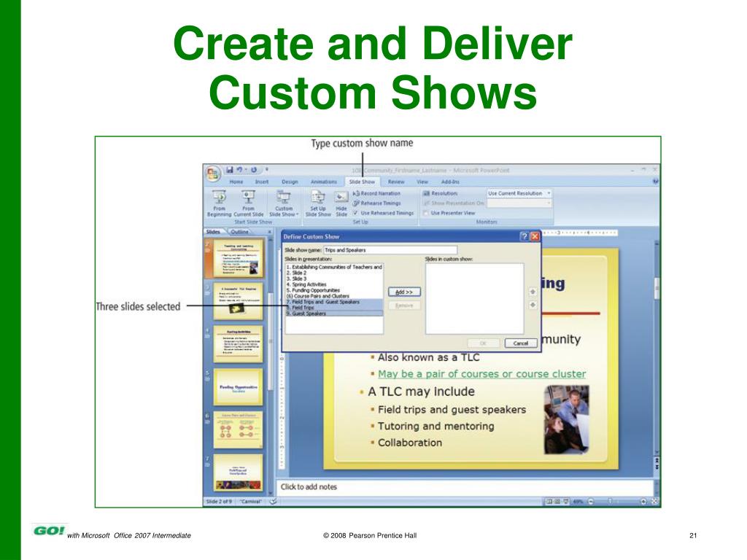Click 'Click to add notes' pane
Screen dimensions: 747x560
[x=465, y=486]
